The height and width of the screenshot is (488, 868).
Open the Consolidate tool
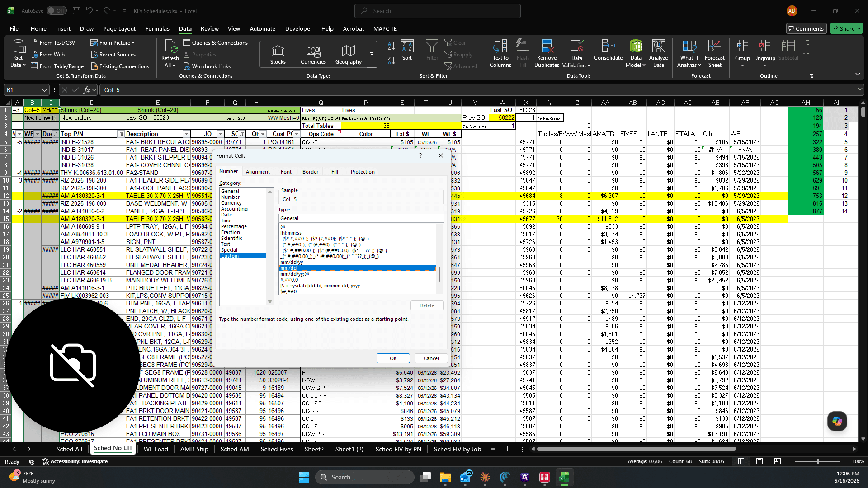(x=608, y=50)
